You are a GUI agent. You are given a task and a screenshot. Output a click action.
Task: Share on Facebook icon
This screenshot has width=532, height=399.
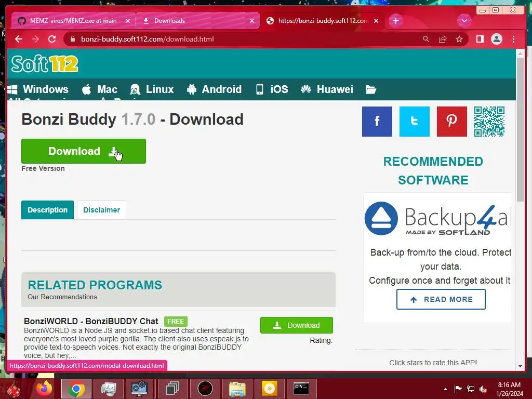(x=377, y=122)
